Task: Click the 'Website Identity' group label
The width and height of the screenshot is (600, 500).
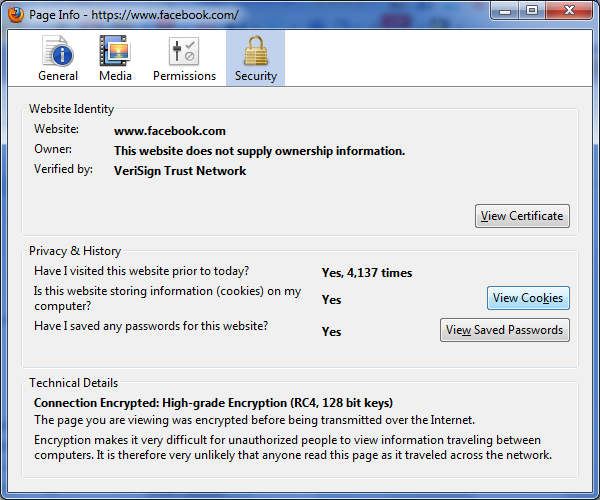Action: pos(72,109)
